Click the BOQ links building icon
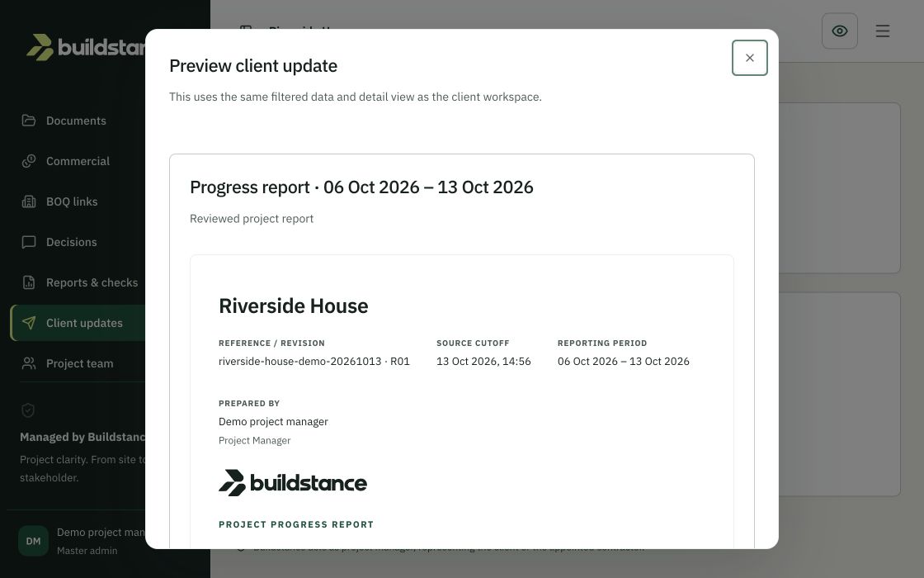Image resolution: width=924 pixels, height=578 pixels. pos(29,201)
